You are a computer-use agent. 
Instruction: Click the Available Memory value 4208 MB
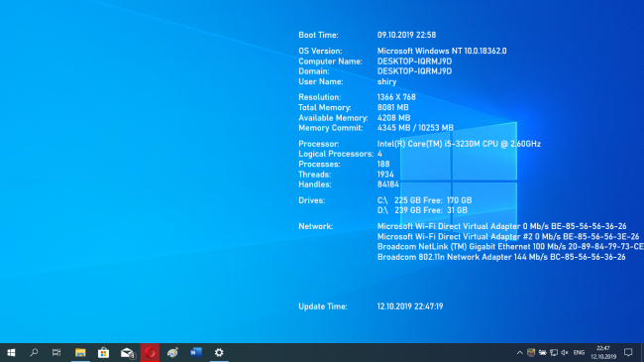click(x=394, y=118)
